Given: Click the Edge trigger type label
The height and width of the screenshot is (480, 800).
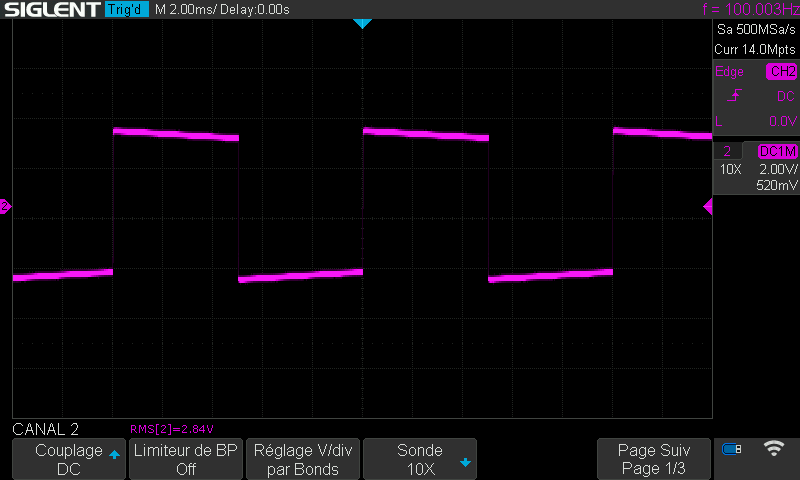Looking at the screenshot, I should tap(729, 71).
